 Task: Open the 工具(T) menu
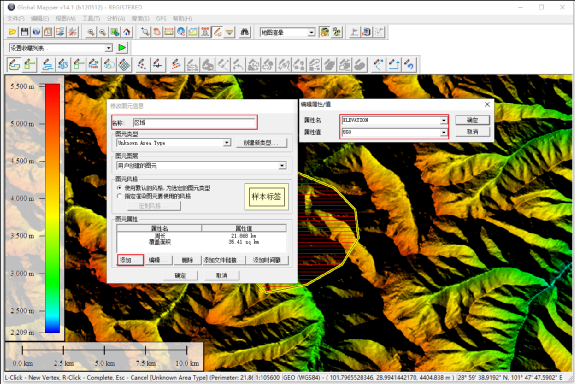(x=91, y=18)
